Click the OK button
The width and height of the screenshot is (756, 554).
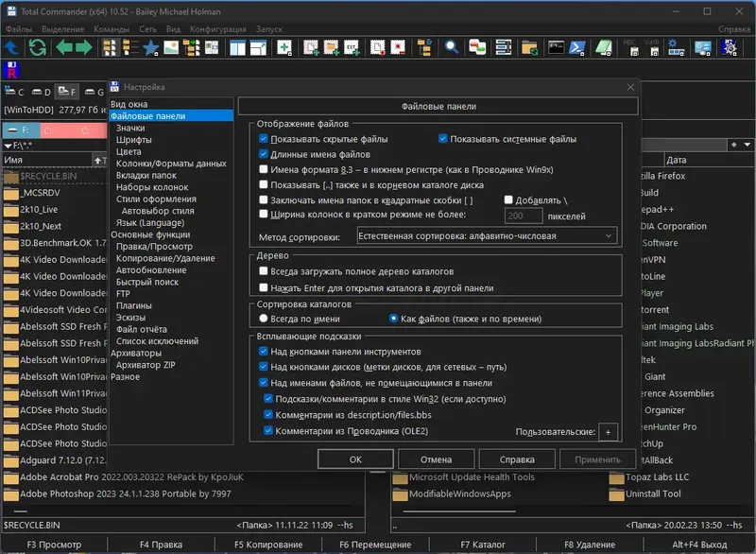(x=355, y=459)
